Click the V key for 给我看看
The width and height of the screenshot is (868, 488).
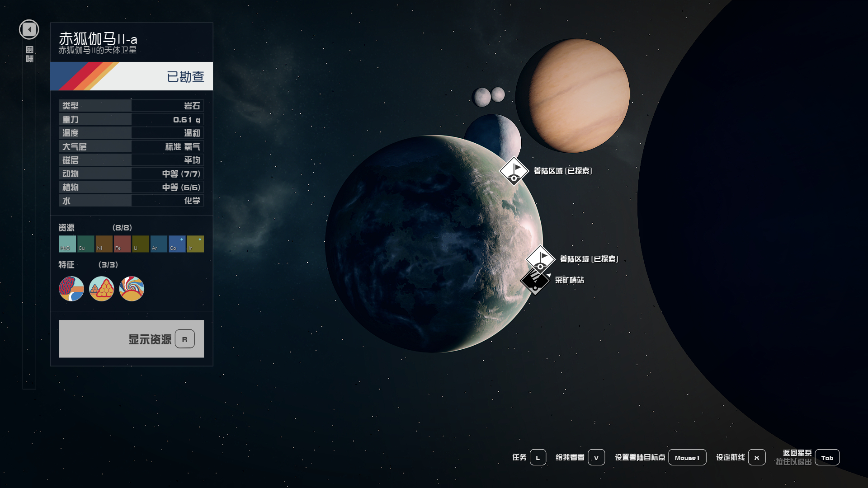pos(596,458)
